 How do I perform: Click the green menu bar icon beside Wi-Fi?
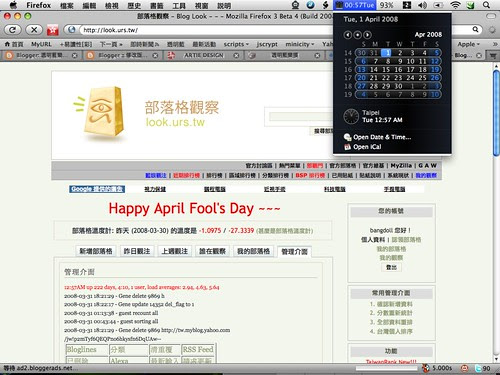(470, 5)
